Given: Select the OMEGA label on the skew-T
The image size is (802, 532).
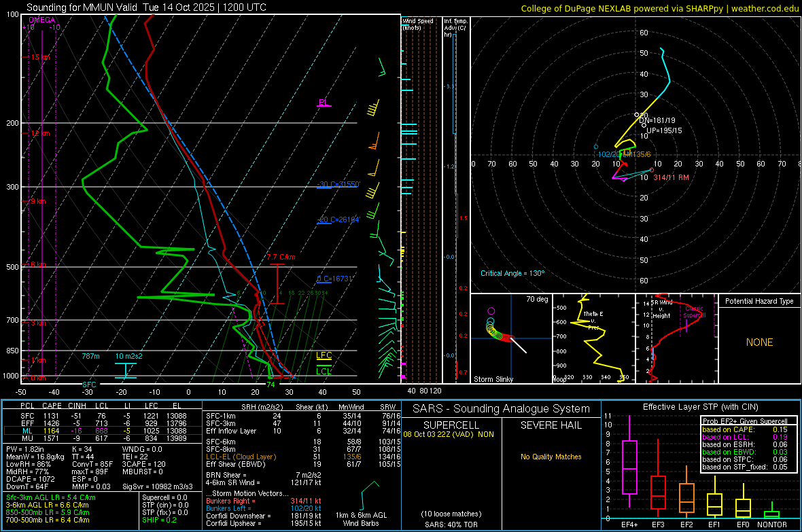Looking at the screenshot, I should point(42,20).
